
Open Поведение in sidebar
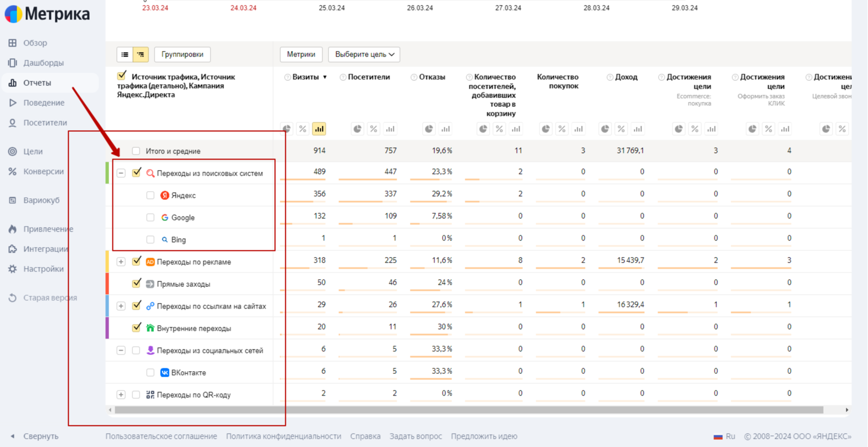point(44,102)
